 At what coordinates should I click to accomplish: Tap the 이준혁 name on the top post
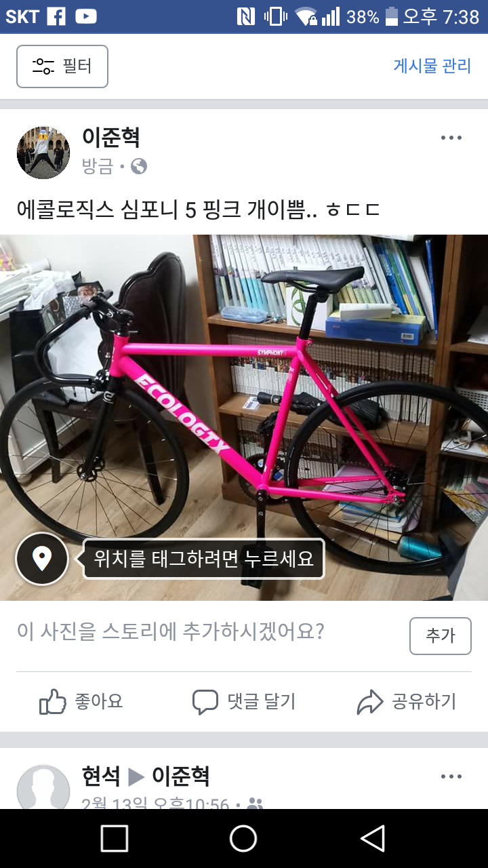111,138
